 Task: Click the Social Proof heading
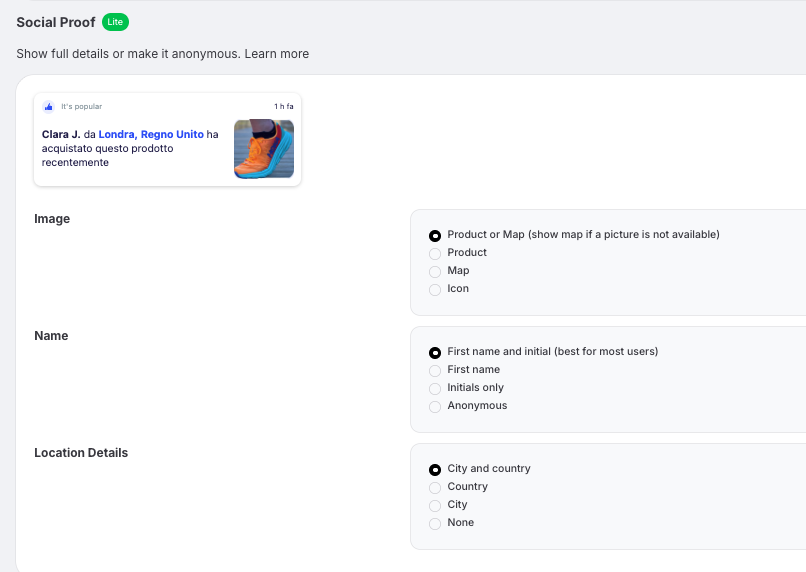point(55,22)
